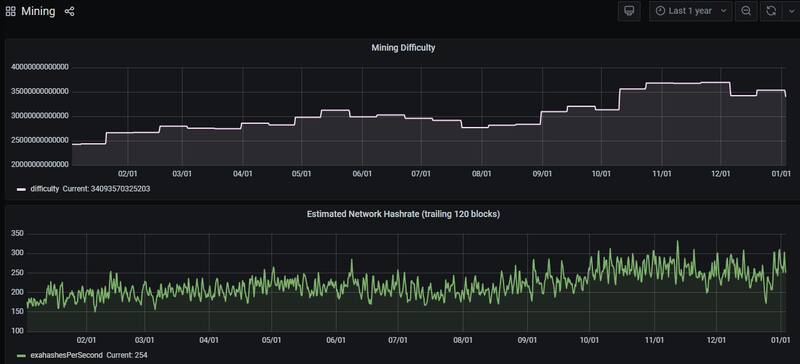Click the dashboards grid icon beside Mining
Screen dimensions: 800x364
coord(10,11)
